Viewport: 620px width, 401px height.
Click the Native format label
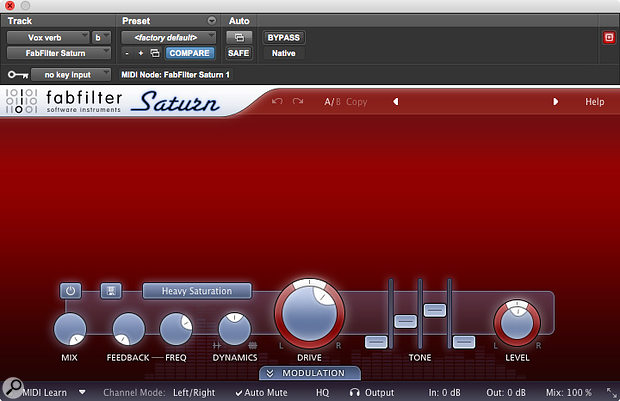point(284,53)
